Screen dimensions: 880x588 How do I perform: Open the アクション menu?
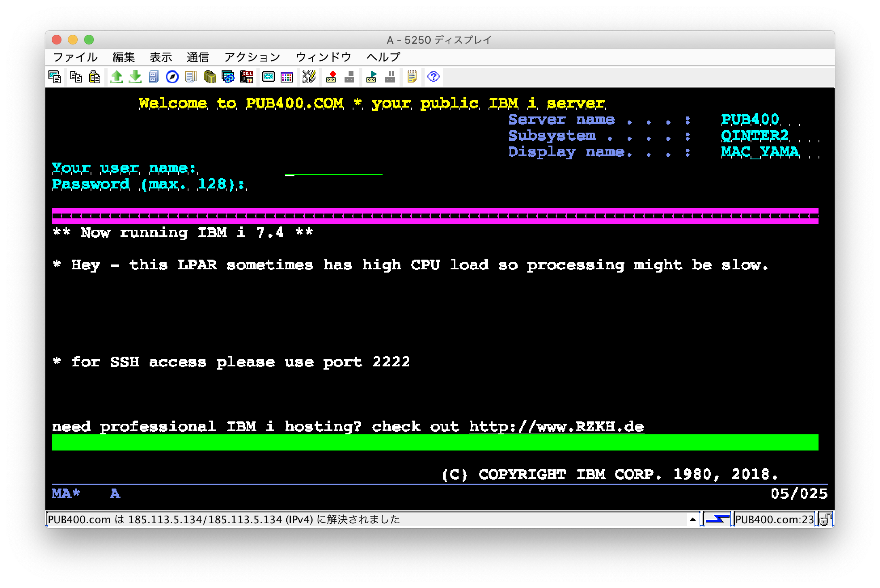point(252,57)
